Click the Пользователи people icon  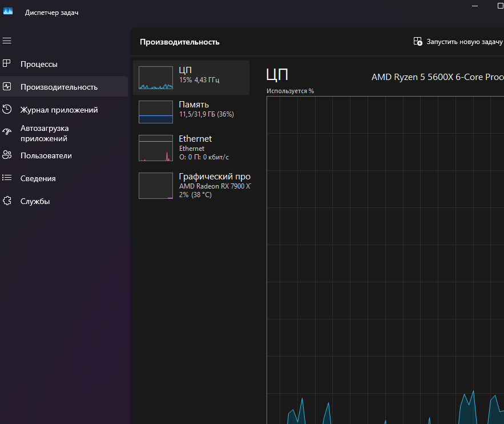(x=7, y=155)
